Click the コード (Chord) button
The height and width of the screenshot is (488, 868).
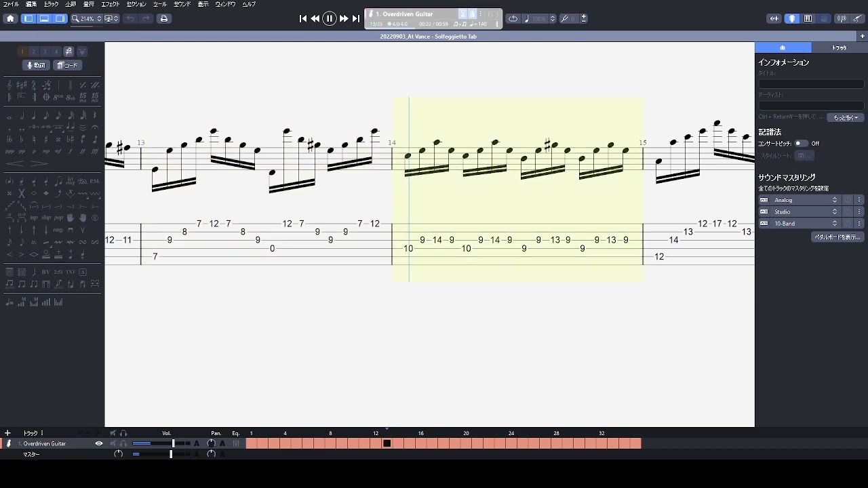click(67, 65)
